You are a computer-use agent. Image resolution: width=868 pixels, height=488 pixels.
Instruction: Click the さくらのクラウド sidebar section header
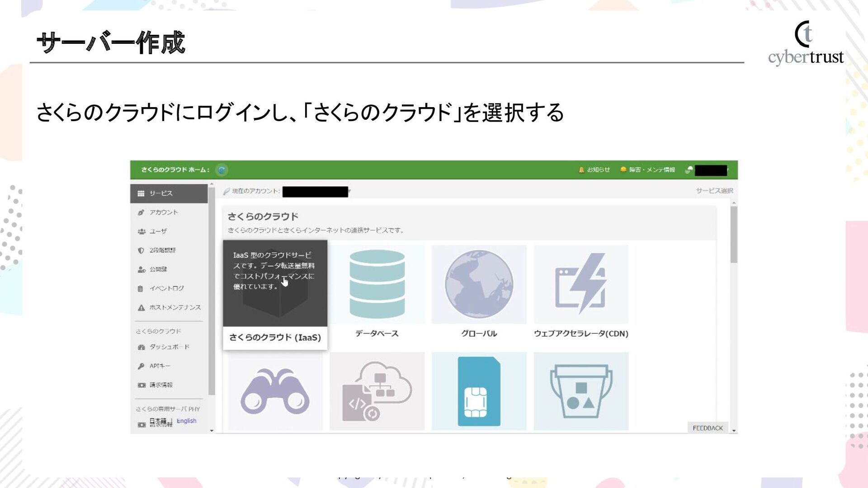[158, 331]
